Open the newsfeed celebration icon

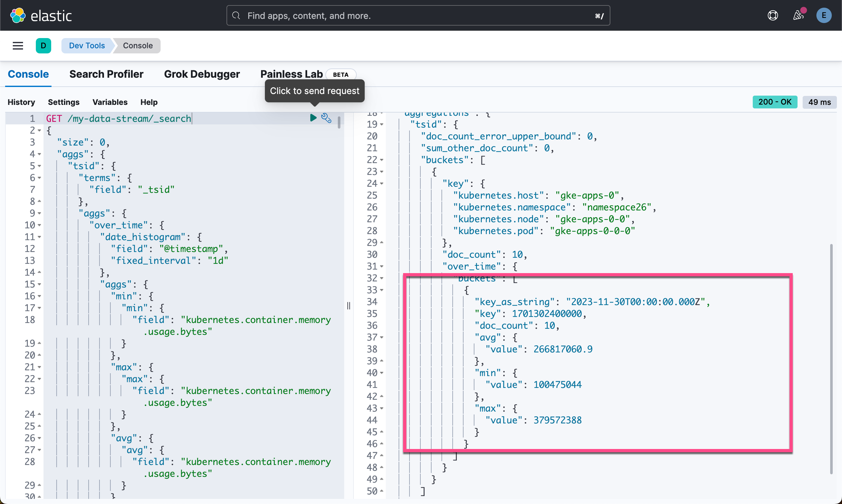click(798, 16)
